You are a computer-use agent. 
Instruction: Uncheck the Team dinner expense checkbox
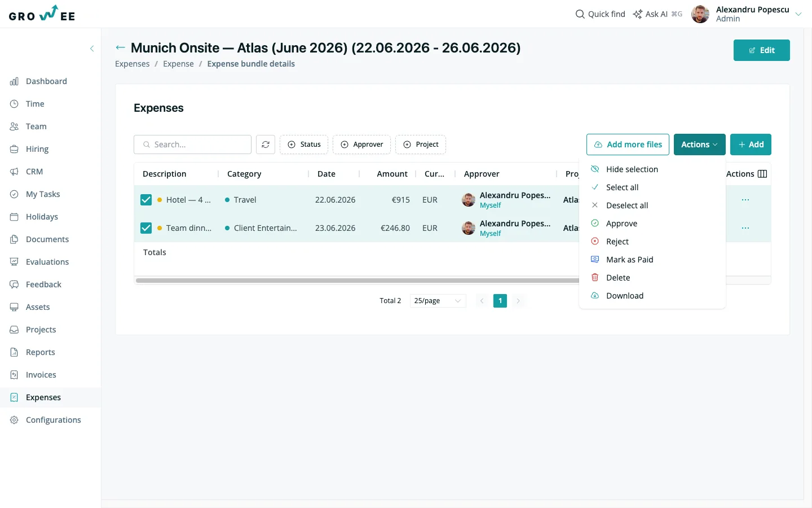click(146, 228)
